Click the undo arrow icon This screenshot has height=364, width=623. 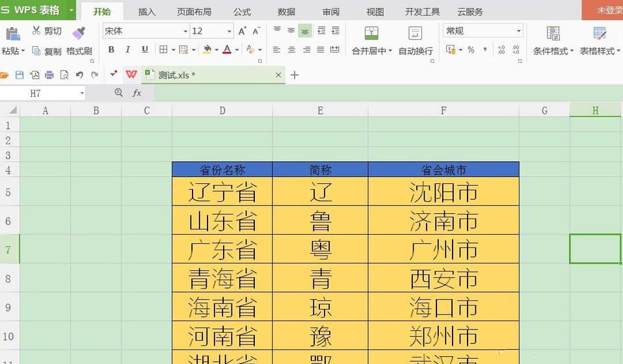(79, 75)
